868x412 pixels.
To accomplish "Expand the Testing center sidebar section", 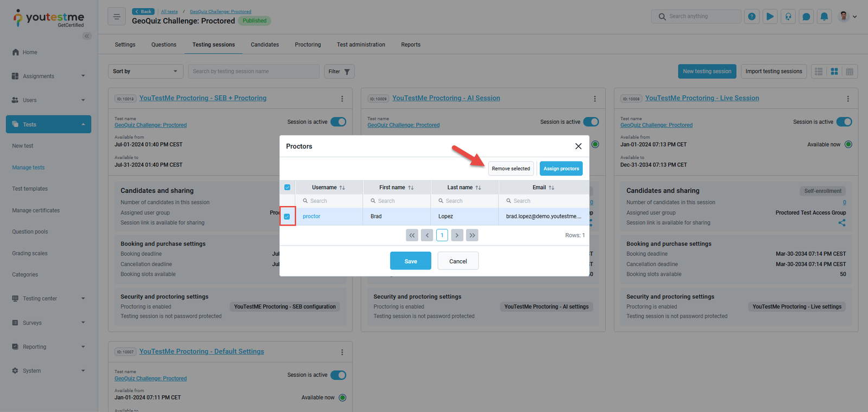I will 49,299.
